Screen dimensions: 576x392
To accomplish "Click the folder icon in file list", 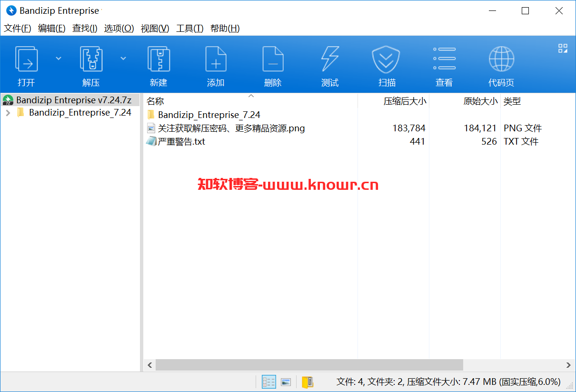I will (151, 115).
